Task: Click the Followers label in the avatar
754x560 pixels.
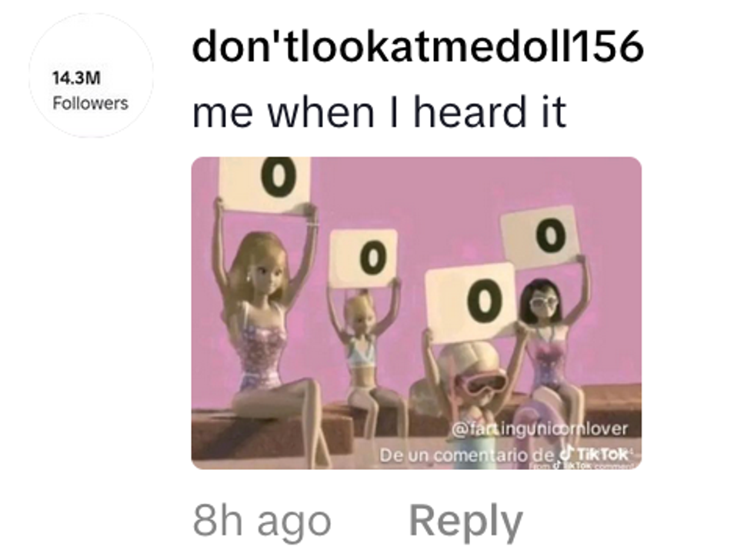Action: point(91,103)
